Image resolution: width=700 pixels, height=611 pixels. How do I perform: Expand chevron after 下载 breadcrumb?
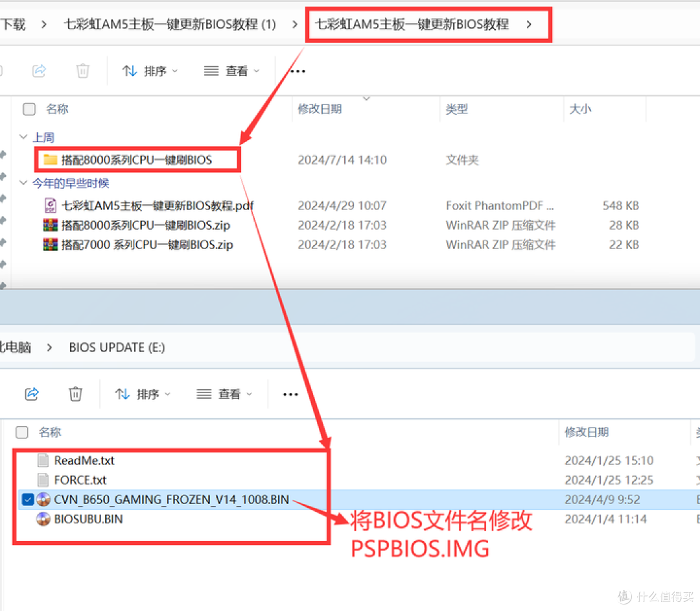44,24
